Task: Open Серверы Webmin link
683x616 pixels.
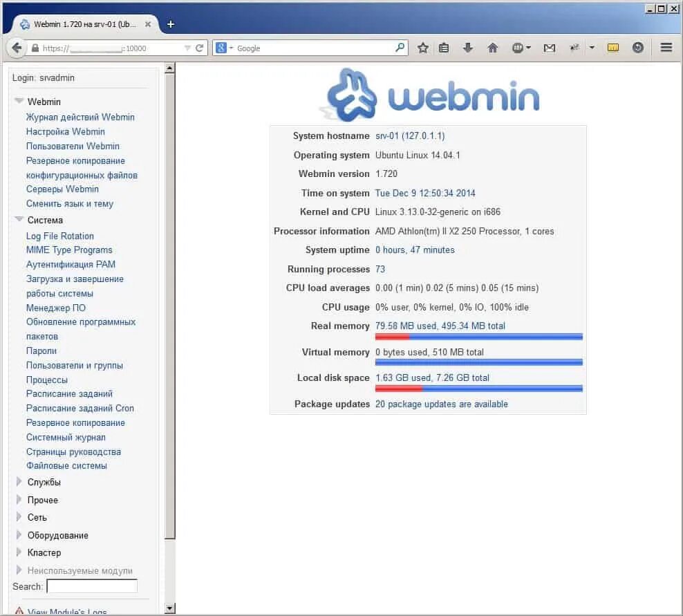Action: (62, 189)
